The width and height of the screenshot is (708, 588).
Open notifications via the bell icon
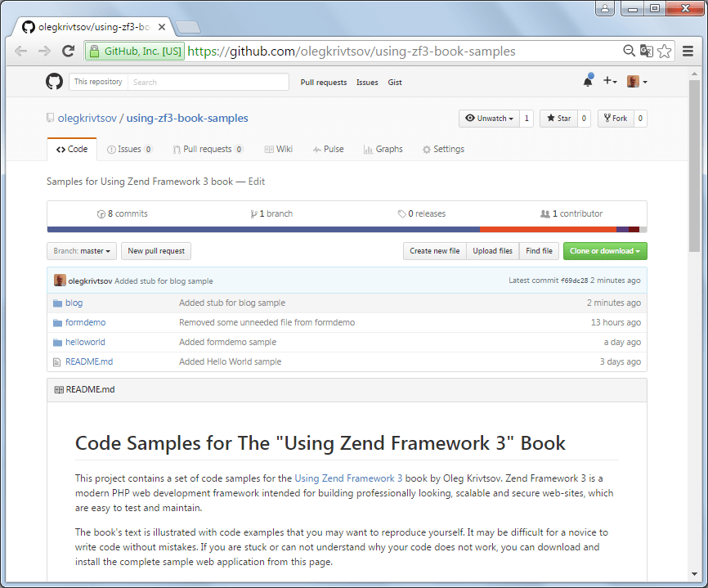(x=586, y=82)
